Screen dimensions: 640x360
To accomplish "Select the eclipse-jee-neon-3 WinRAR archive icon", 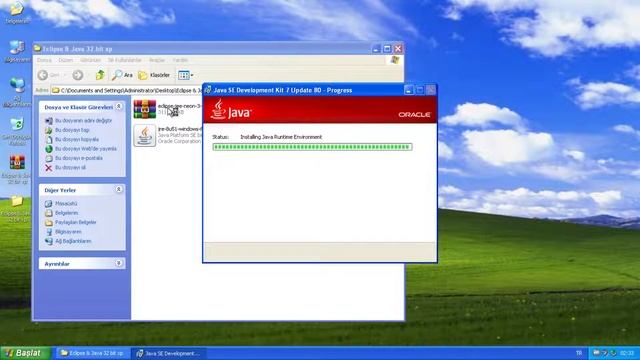I will [144, 109].
